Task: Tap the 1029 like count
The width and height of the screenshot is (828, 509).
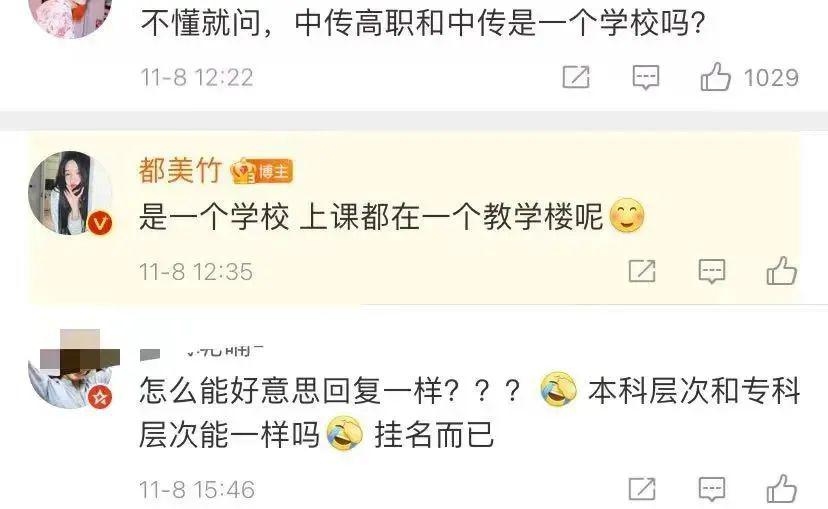Action: [x=771, y=78]
